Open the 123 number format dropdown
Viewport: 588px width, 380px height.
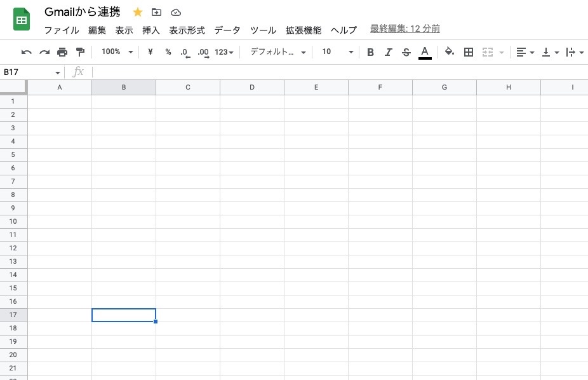click(224, 52)
